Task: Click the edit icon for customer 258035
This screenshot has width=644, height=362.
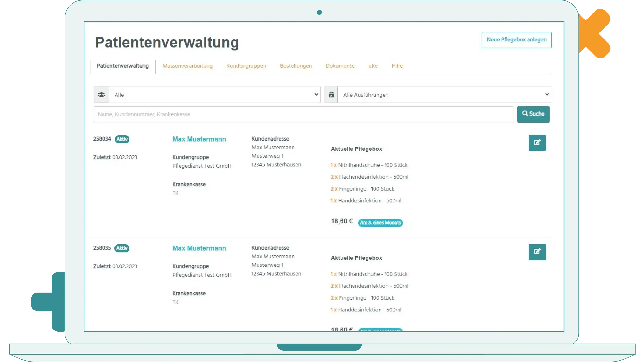Action: click(x=537, y=252)
